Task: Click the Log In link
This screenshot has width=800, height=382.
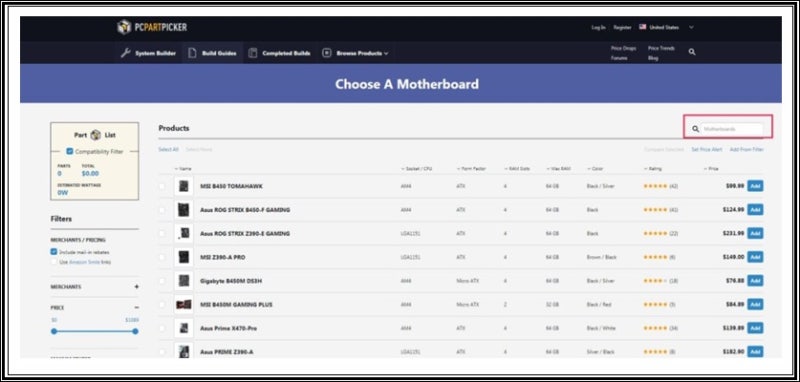Action: pyautogui.click(x=598, y=27)
